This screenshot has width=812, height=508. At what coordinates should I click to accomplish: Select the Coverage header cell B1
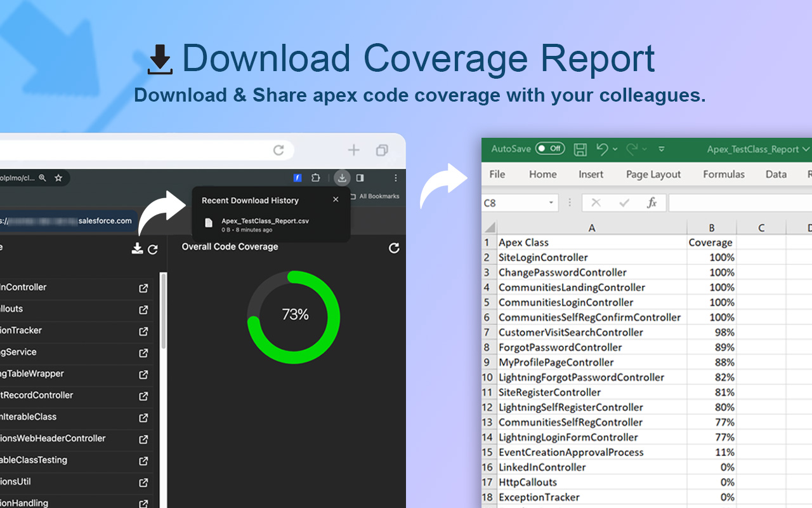coord(712,243)
